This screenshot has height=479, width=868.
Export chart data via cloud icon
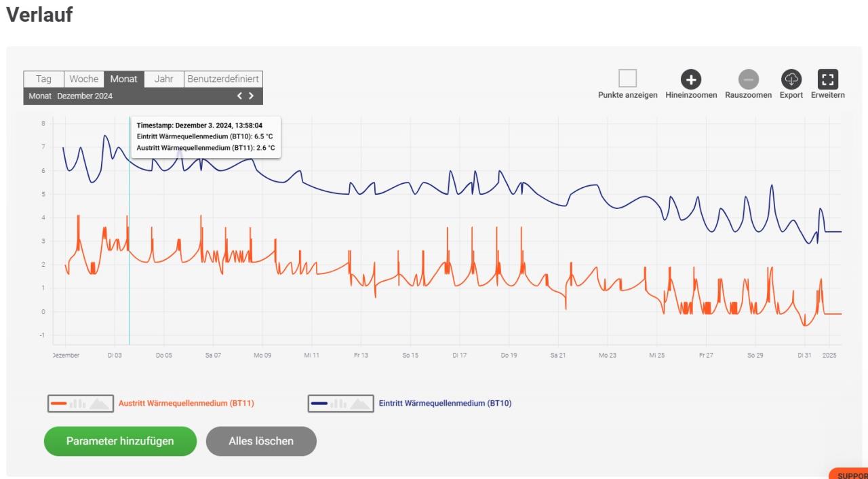(791, 79)
